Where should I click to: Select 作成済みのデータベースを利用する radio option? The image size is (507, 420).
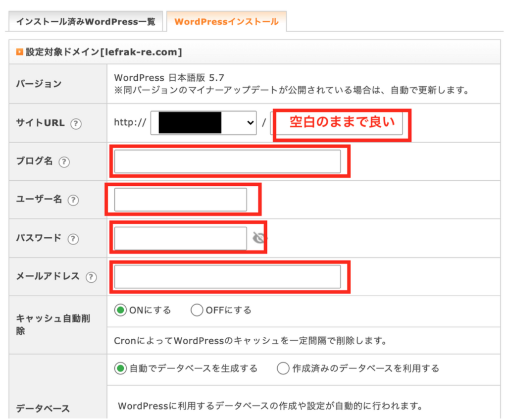(x=283, y=368)
